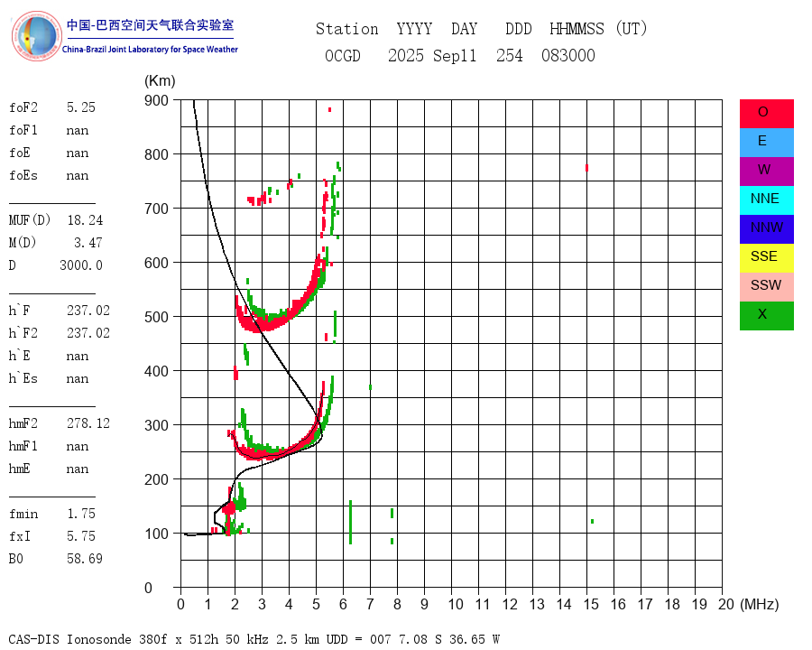The height and width of the screenshot is (650, 812).
Task: Click the M(D) value 3.47
Action: click(x=88, y=243)
